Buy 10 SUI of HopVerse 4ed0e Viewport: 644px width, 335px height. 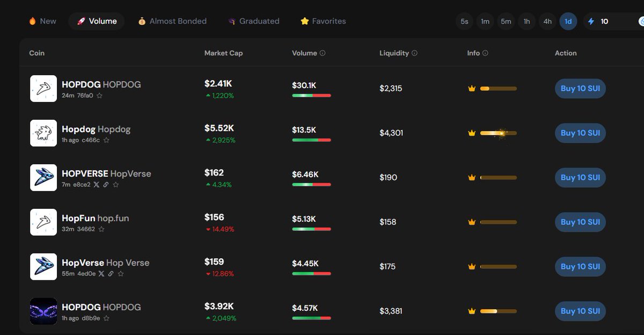pos(580,267)
